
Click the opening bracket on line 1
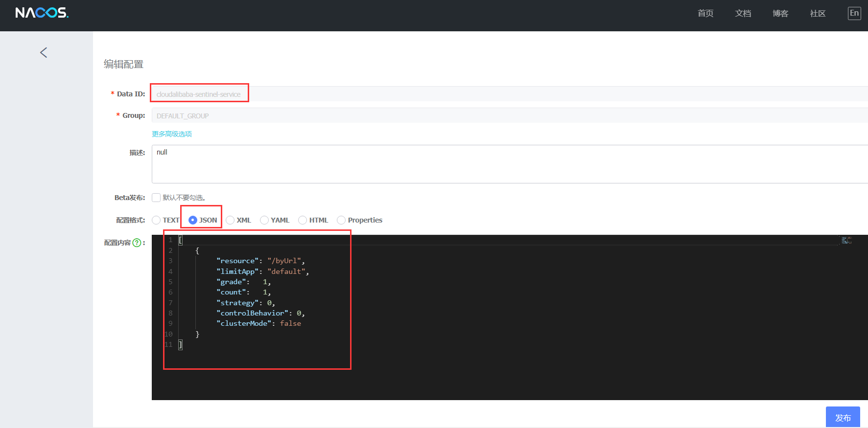[x=180, y=240]
